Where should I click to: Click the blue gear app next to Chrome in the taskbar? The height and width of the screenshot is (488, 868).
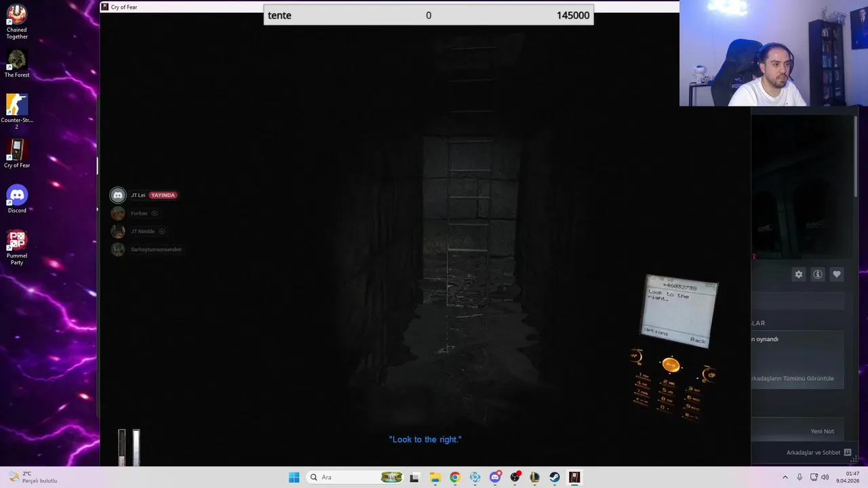click(475, 477)
